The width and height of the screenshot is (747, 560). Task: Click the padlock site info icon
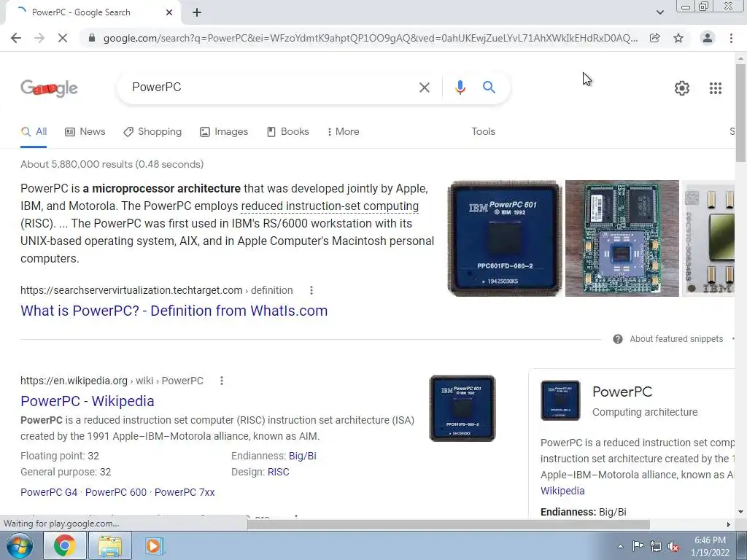[92, 38]
